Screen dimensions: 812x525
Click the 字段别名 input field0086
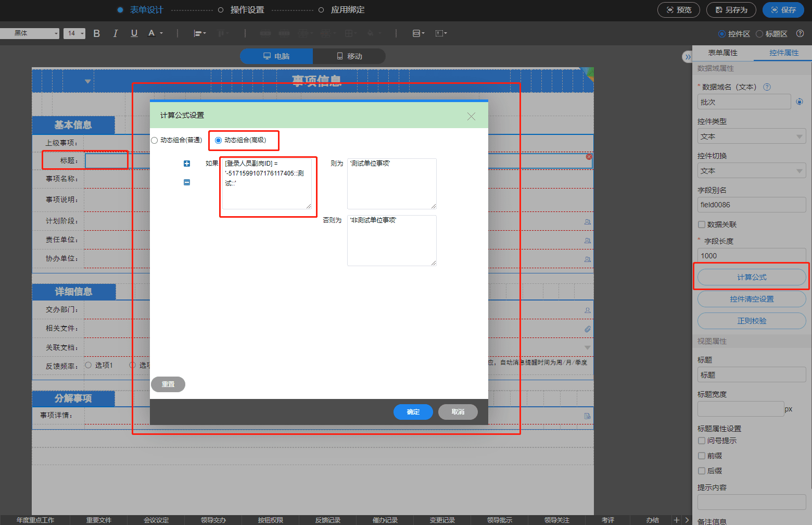tap(752, 205)
